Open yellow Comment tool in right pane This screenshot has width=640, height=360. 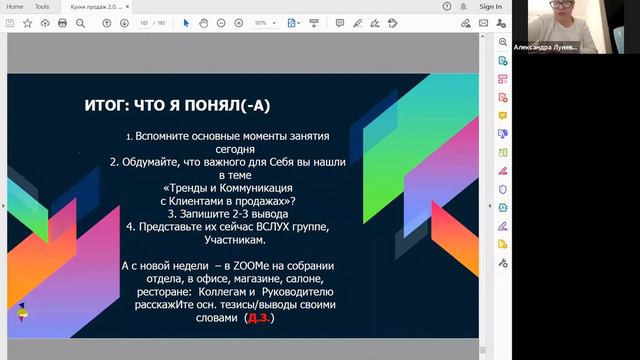click(503, 116)
